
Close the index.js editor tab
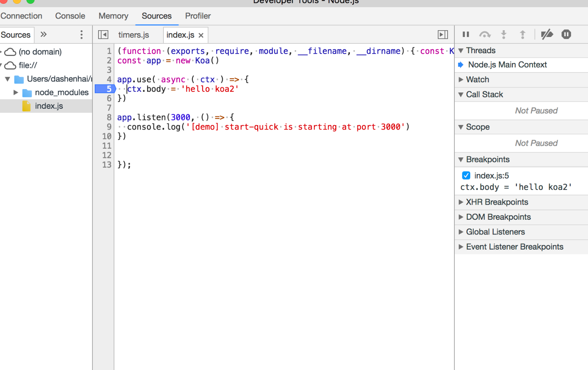tap(201, 35)
